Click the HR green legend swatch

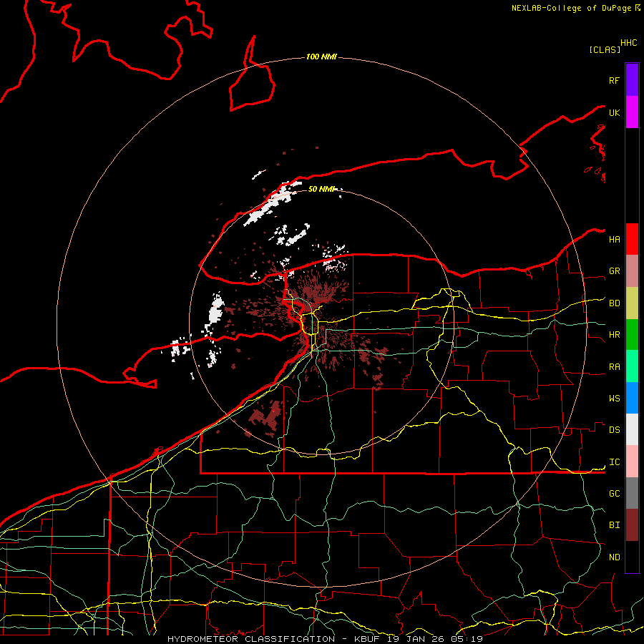632,335
